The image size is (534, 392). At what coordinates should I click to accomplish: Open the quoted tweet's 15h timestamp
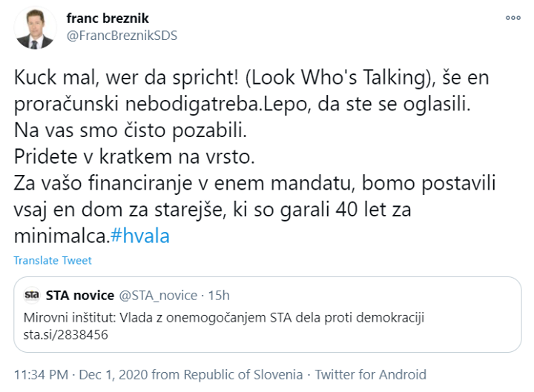[217, 296]
